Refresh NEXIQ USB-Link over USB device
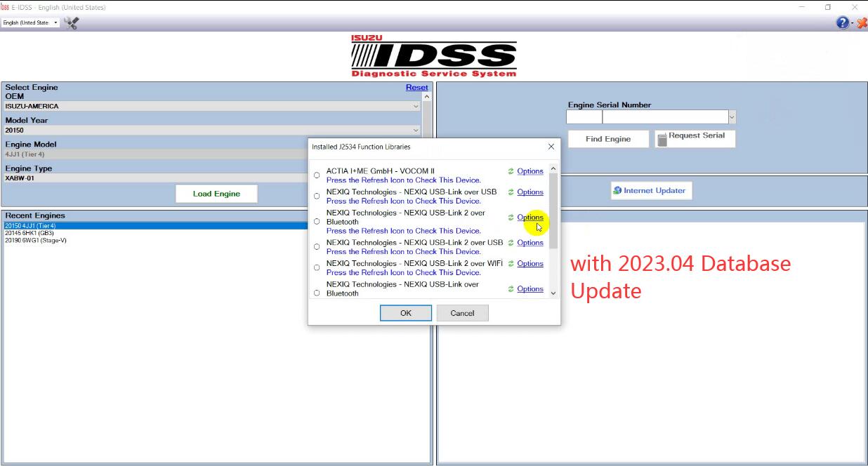The width and height of the screenshot is (868, 466). [x=511, y=192]
